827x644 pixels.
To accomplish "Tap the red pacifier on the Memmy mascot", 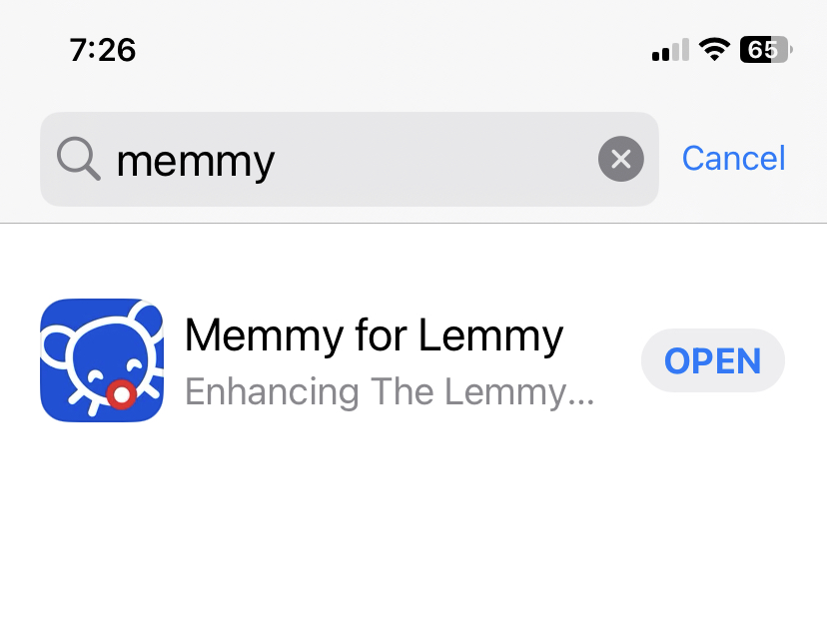I will [122, 394].
